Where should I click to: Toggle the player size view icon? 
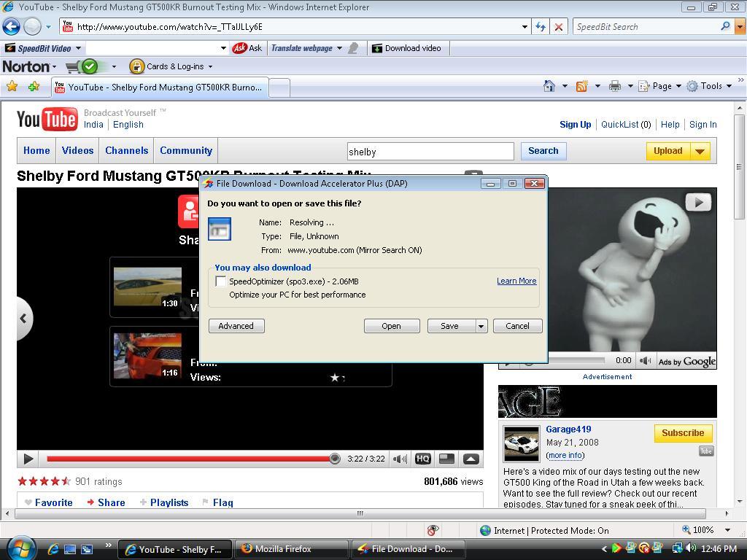(x=446, y=459)
